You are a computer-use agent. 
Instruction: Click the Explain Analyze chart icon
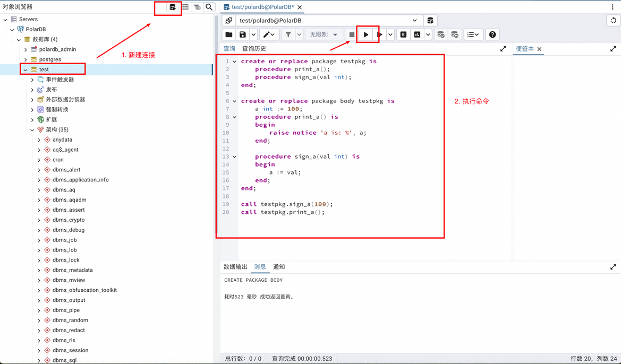(417, 34)
